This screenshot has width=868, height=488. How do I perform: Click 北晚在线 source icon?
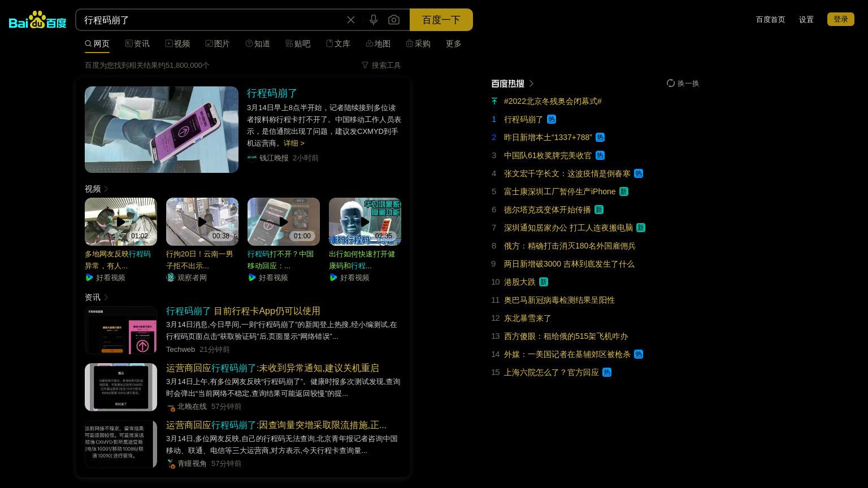[171, 406]
